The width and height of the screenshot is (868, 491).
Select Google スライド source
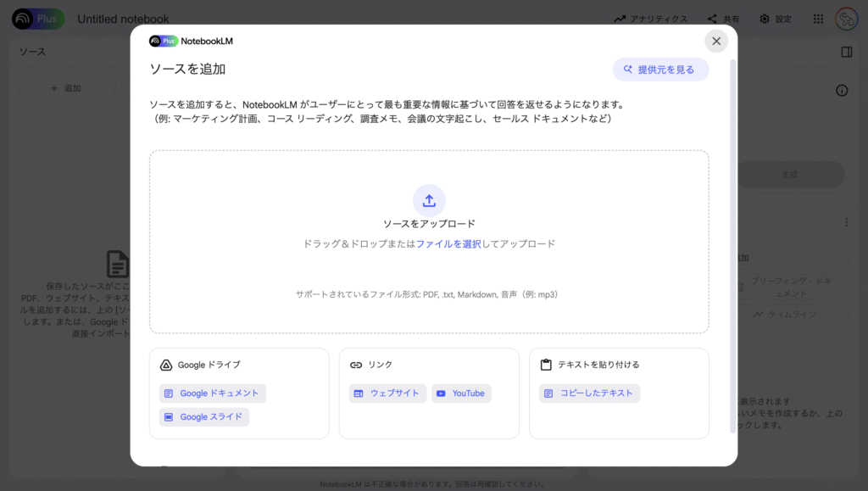coord(204,417)
